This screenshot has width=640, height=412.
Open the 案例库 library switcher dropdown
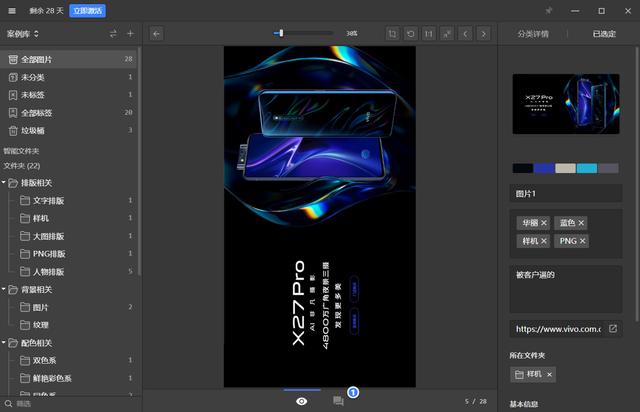pos(22,34)
